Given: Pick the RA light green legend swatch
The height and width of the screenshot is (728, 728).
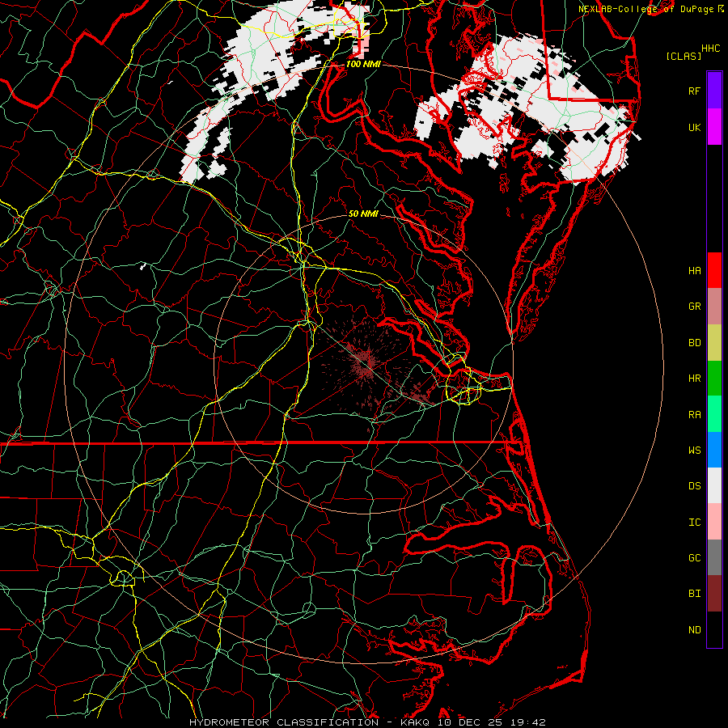Looking at the screenshot, I should tap(714, 414).
